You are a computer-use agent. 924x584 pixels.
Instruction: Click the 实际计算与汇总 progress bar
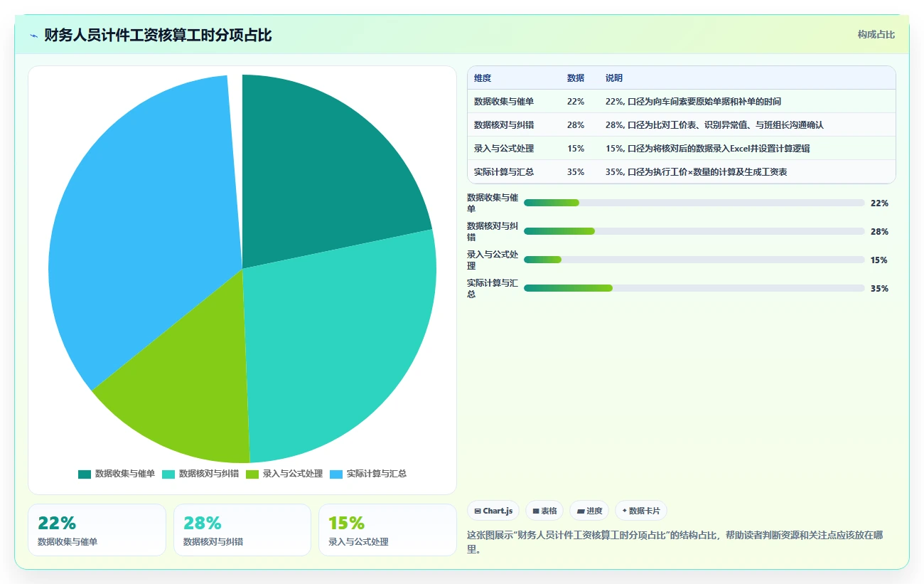[694, 289]
